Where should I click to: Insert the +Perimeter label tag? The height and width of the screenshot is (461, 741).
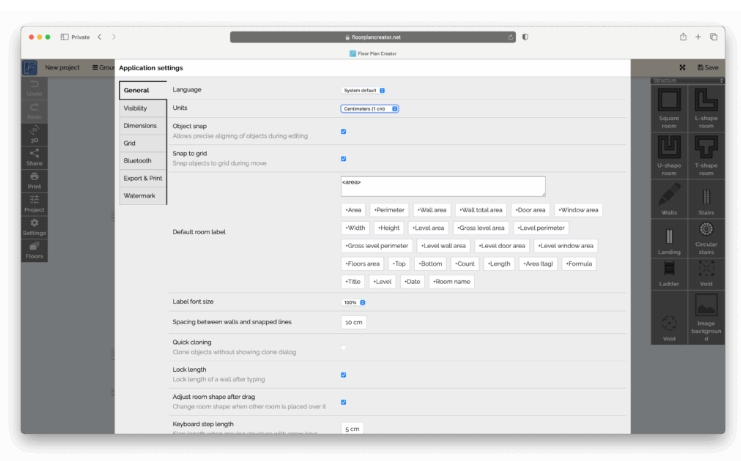coord(389,210)
